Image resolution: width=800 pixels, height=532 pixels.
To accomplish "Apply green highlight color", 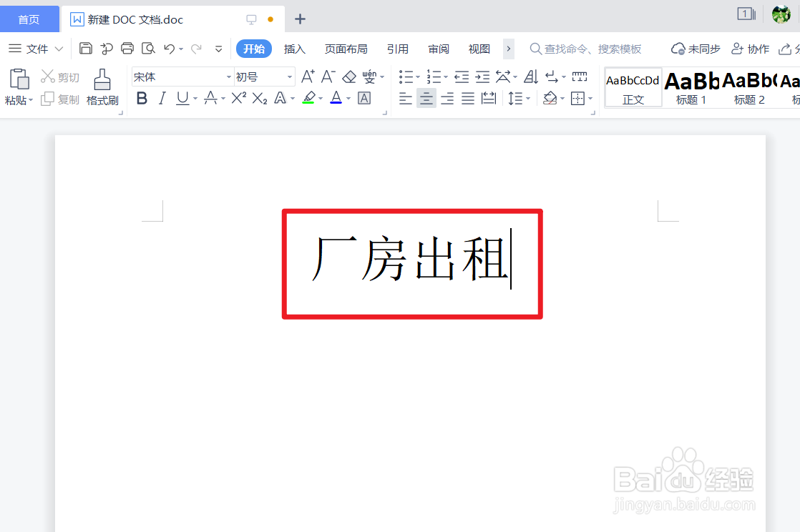I will pos(308,98).
